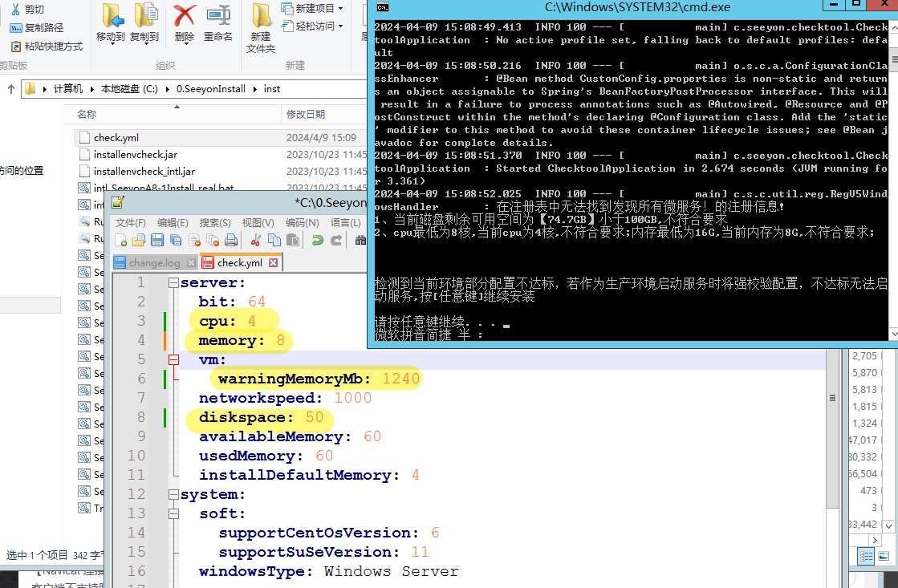Click the red X 删除 icon
The image size is (898, 588).
coord(184,15)
